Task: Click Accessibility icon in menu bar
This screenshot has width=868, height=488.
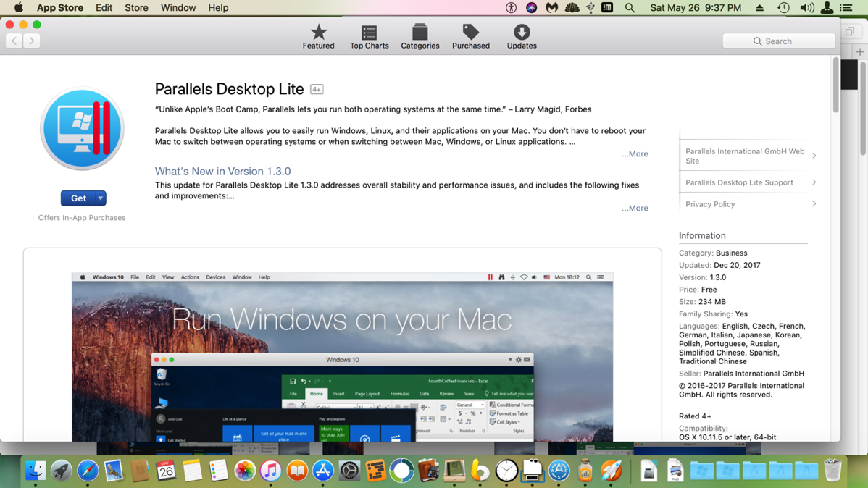Action: click(511, 8)
